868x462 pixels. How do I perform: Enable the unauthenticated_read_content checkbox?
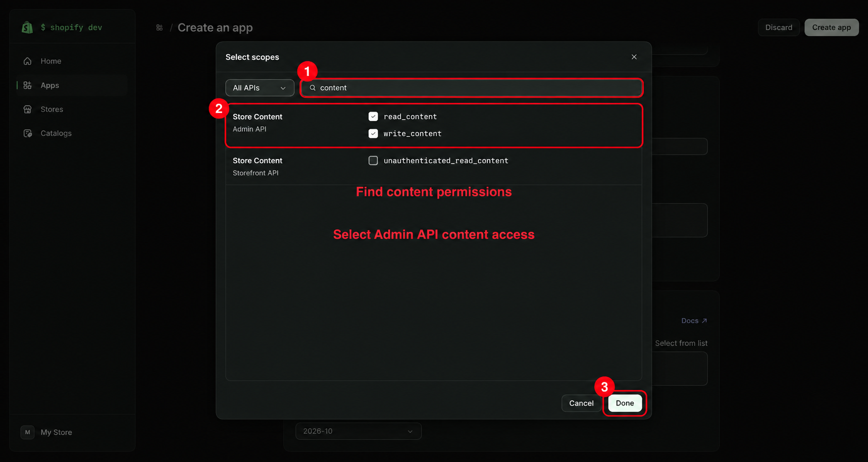click(x=373, y=161)
